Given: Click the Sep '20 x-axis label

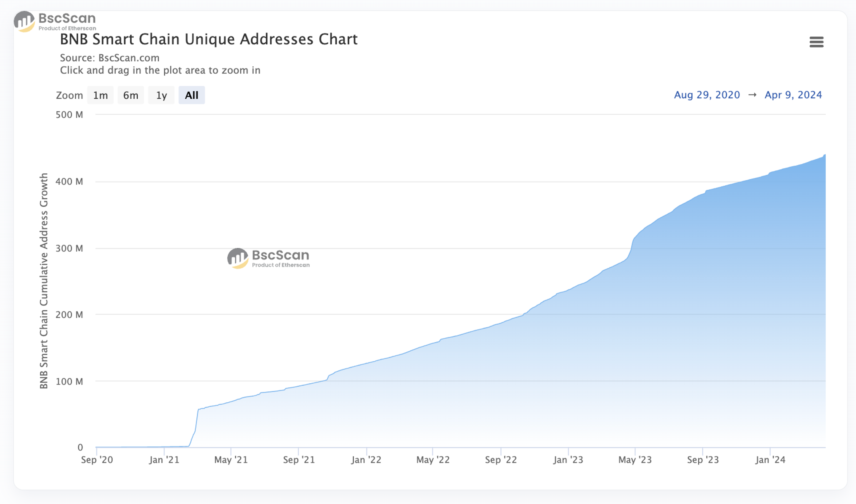Looking at the screenshot, I should [97, 460].
